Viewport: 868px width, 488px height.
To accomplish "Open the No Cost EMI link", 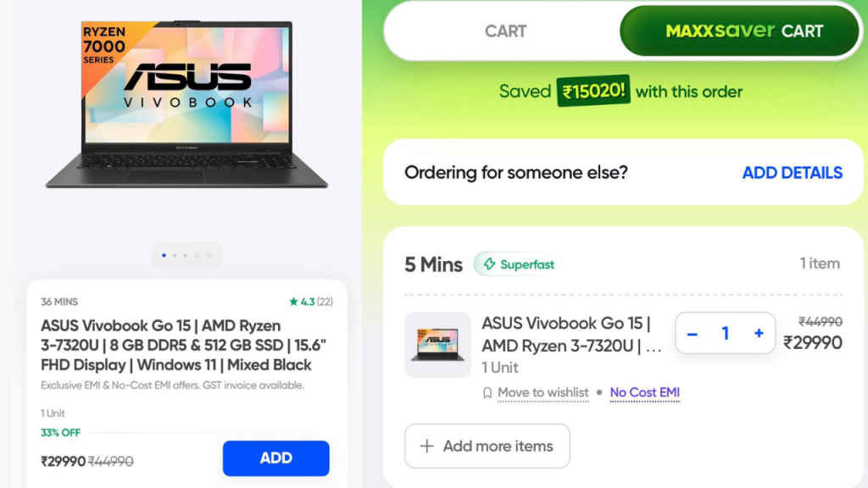I will pos(644,392).
